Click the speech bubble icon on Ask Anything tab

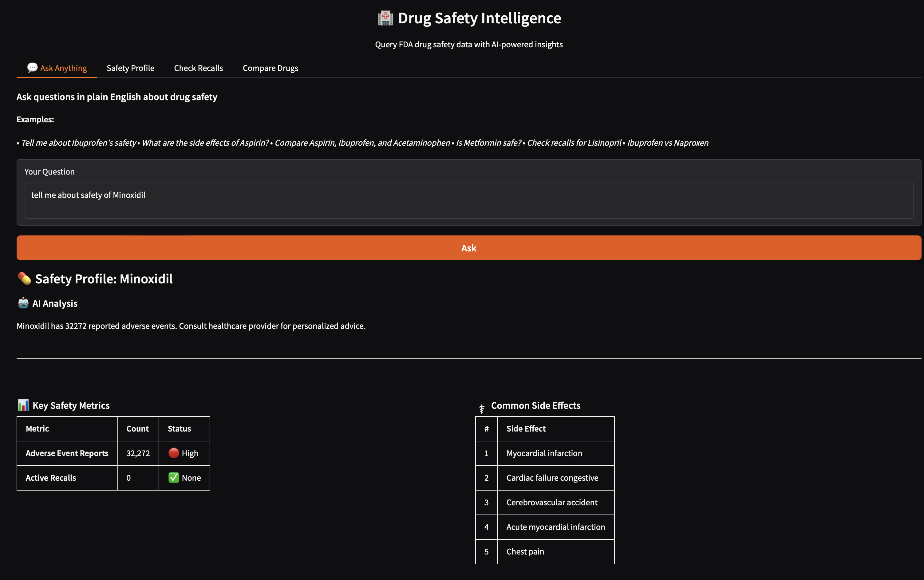(x=32, y=68)
